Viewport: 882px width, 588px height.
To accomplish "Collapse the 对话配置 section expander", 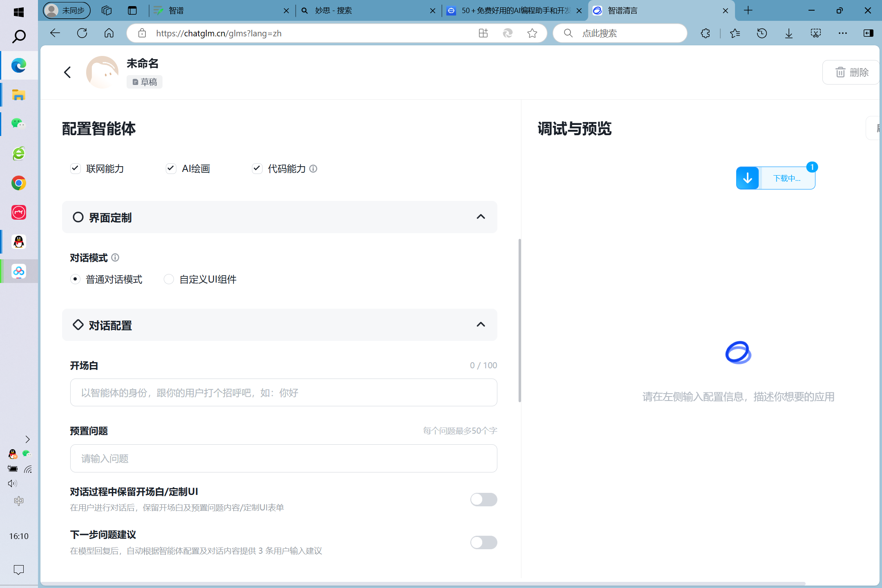I will (x=481, y=324).
